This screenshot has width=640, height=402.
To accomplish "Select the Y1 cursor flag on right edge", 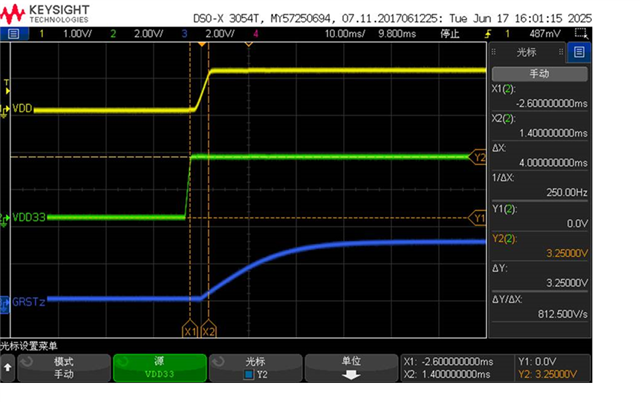I will 478,218.
